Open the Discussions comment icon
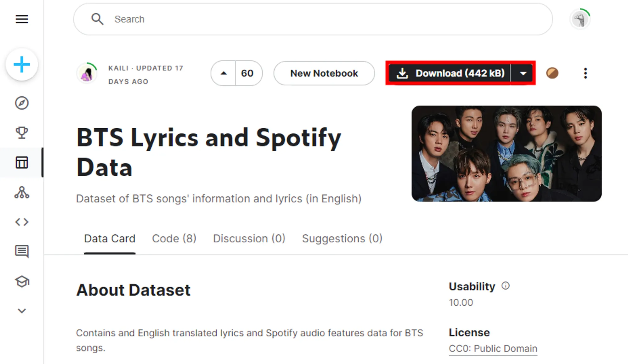Image resolution: width=628 pixels, height=364 pixels. click(22, 251)
